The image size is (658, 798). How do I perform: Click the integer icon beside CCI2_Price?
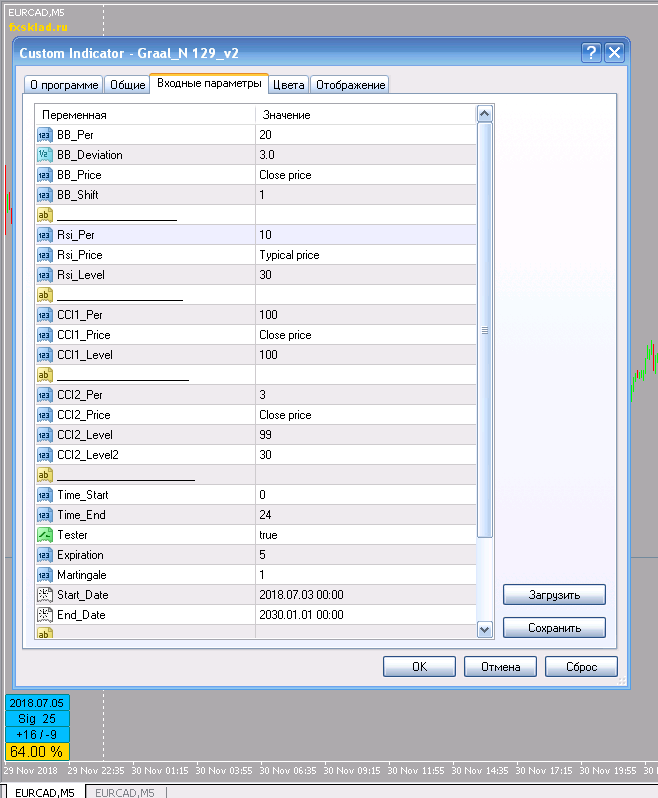point(45,415)
